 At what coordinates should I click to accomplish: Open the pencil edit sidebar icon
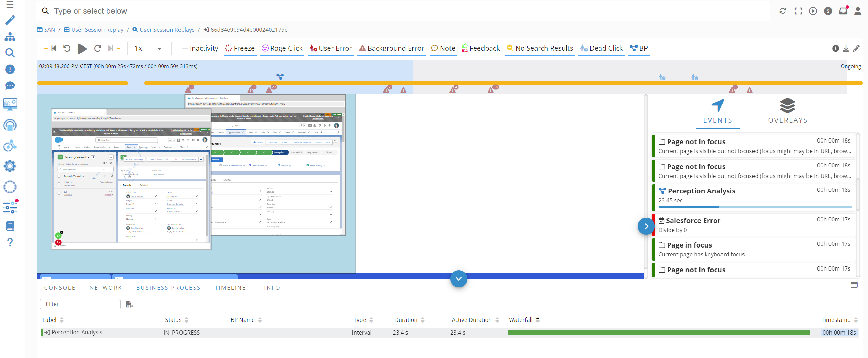tap(10, 20)
